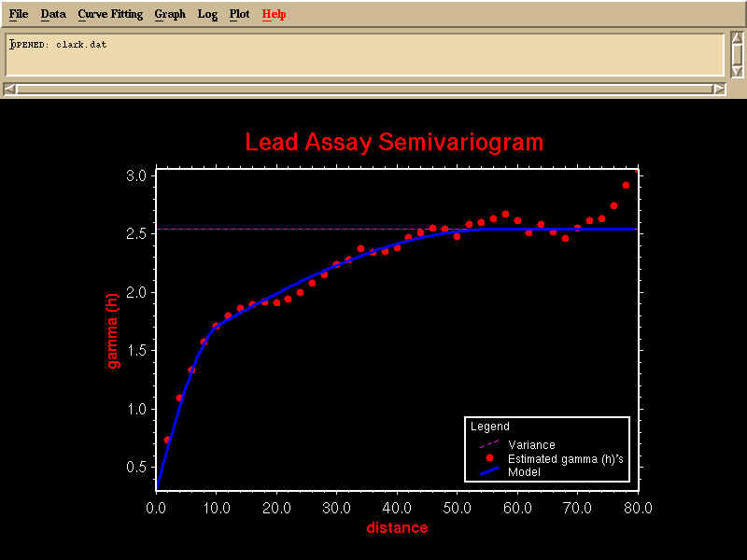Click the 'Variance' legend entry
The height and width of the screenshot is (560, 747).
tap(531, 445)
